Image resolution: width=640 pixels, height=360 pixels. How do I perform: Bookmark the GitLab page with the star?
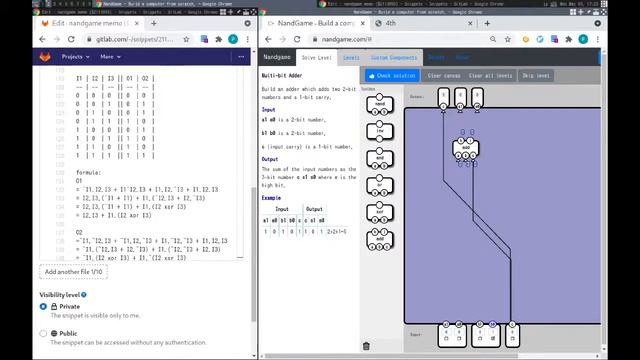186,39
